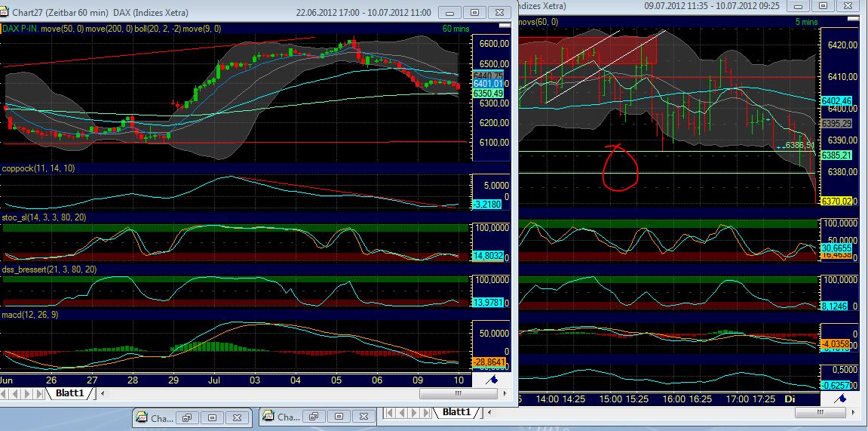Click the stoc_sl(14, 3, 3, 80, 20) label

pos(44,217)
